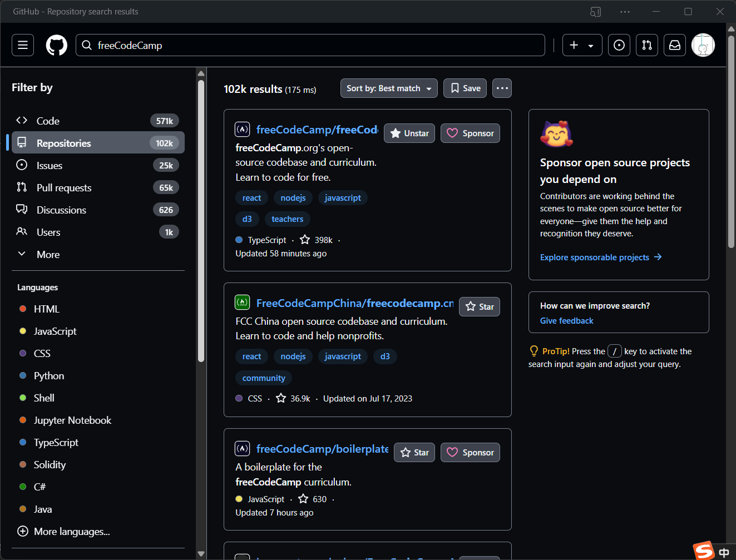Image resolution: width=736 pixels, height=560 pixels.
Task: Click the GitHub Octocat logo
Action: [56, 45]
